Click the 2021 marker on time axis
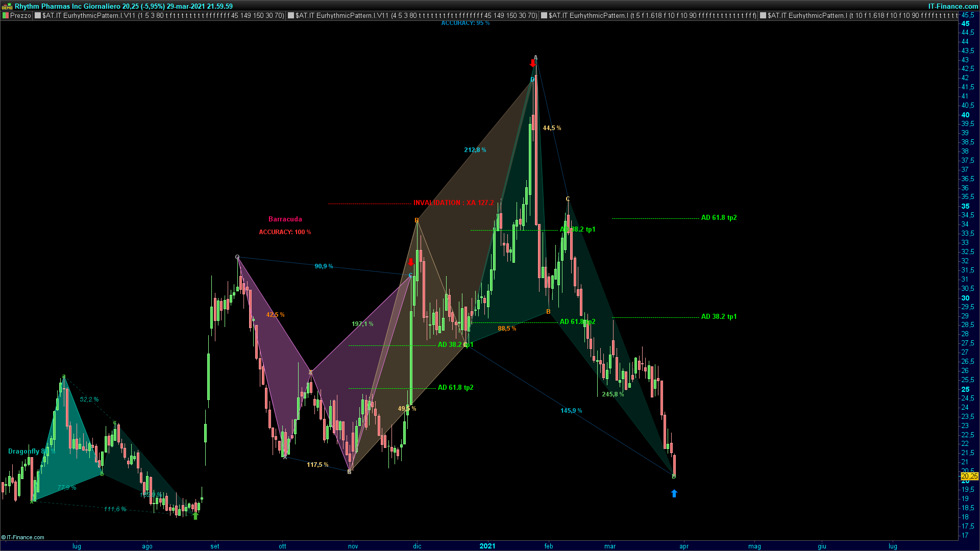 coord(487,546)
